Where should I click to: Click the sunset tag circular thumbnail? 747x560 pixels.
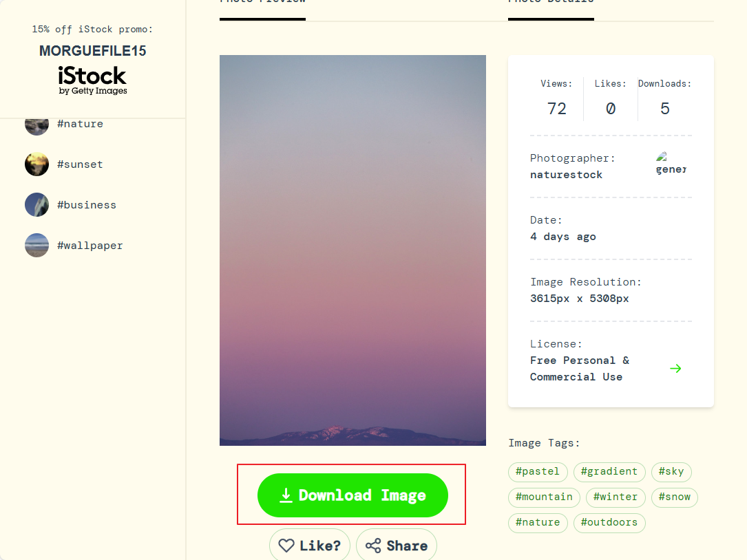(36, 164)
